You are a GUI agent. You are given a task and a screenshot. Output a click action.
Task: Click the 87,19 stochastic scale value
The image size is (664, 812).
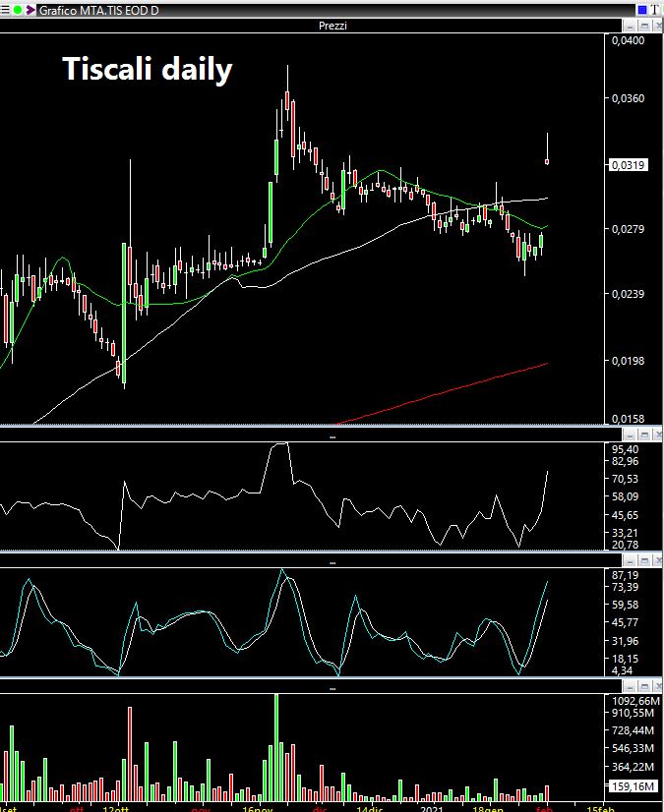(625, 575)
